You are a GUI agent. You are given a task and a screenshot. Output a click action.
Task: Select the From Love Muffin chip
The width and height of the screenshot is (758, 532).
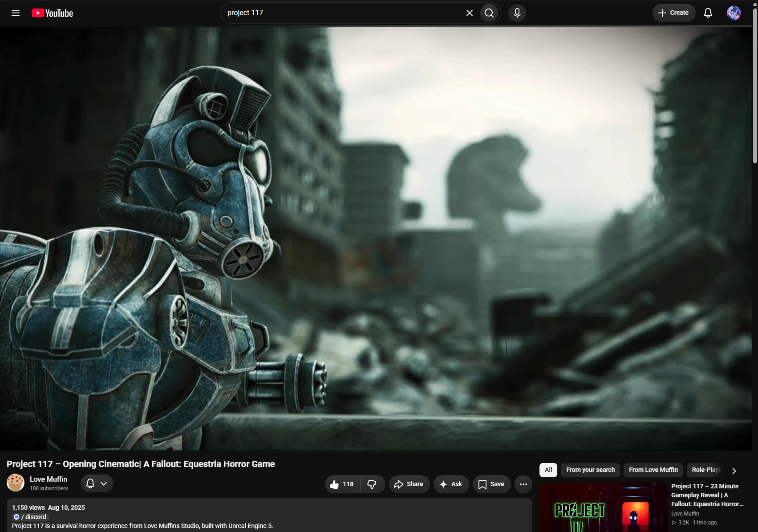(653, 470)
